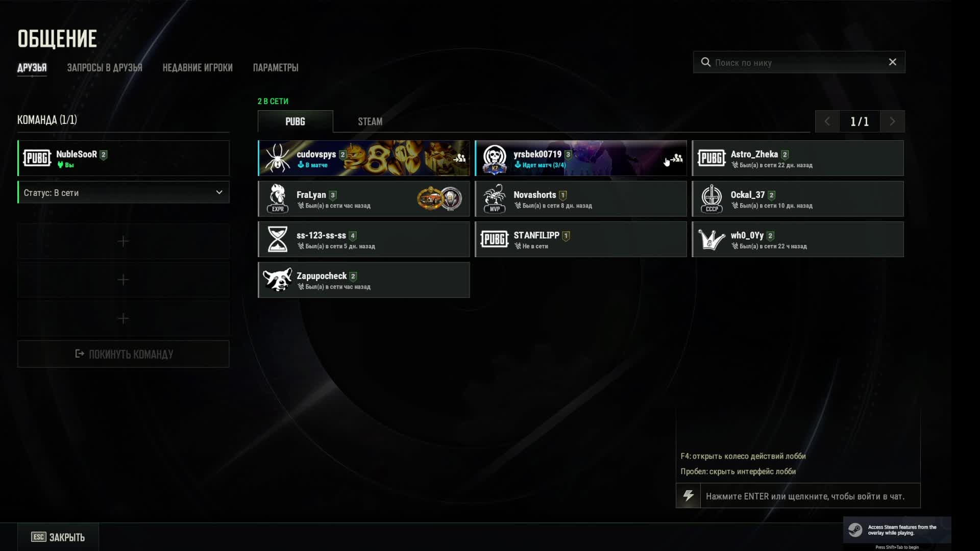The width and height of the screenshot is (980, 551).
Task: Click the hourglass avatar of ss-123-ss-ss
Action: click(277, 239)
